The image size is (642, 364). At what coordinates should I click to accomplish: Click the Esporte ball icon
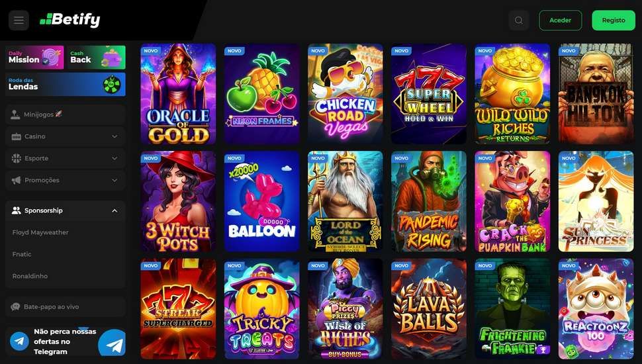coord(17,158)
